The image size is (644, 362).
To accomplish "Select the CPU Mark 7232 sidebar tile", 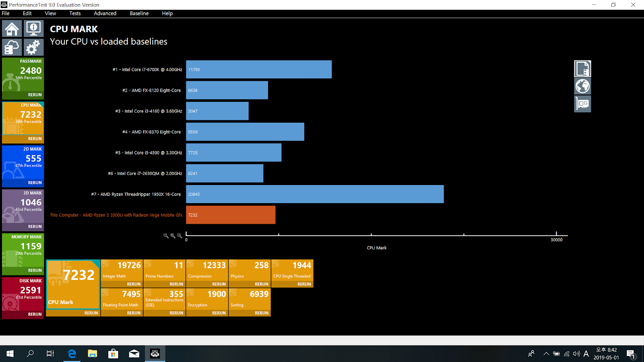I will click(23, 118).
